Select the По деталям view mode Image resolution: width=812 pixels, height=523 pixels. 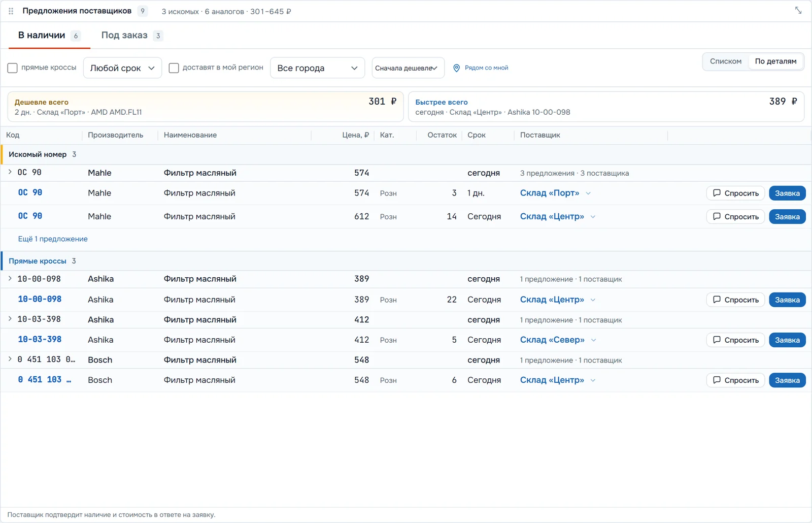click(775, 61)
